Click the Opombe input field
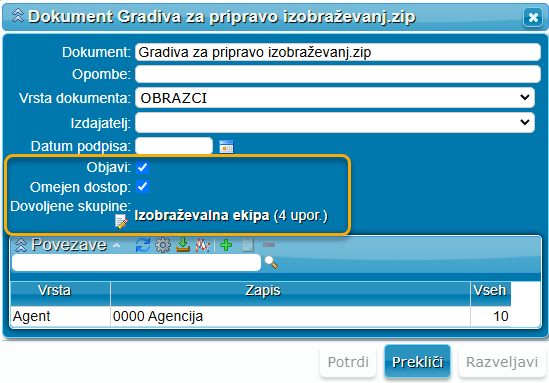 coord(338,74)
